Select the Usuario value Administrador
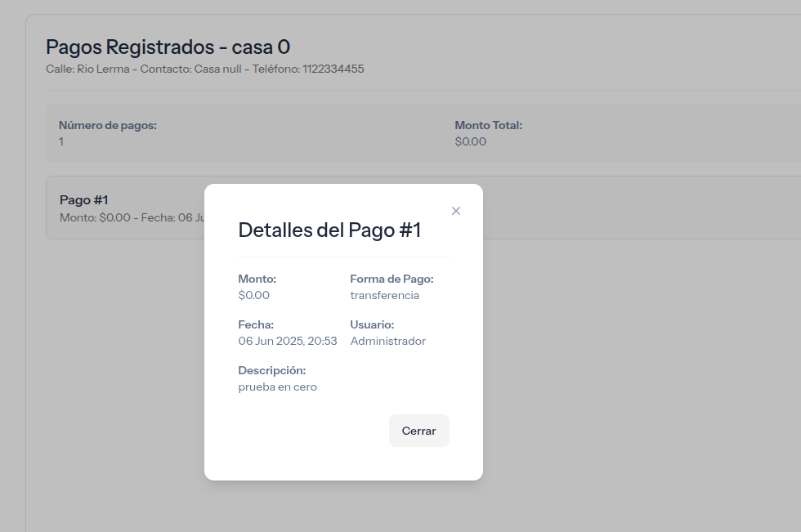This screenshot has height=532, width=801. 387,341
